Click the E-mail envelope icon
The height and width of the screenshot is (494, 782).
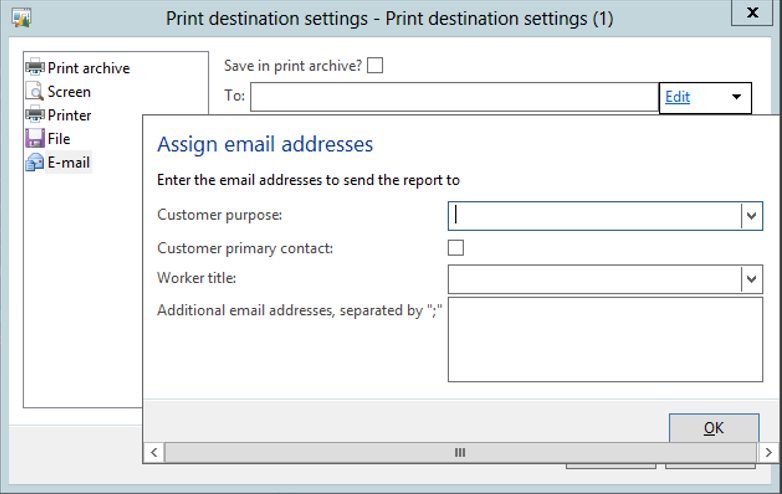[35, 162]
